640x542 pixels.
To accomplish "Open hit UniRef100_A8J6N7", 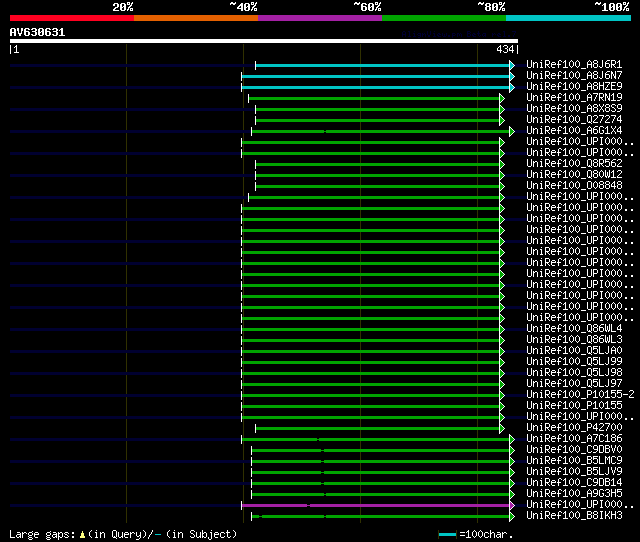I will (574, 76).
